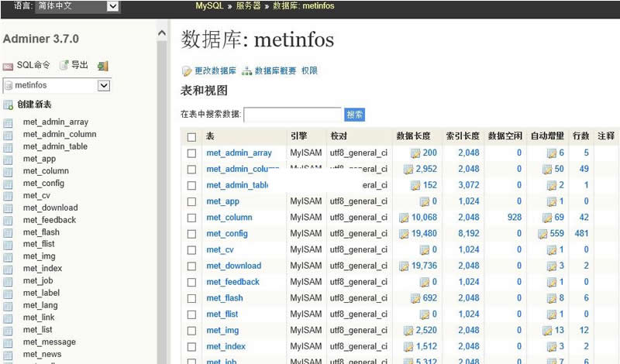Click edit icon next to met_config data length
The width and height of the screenshot is (620, 364).
404,234
